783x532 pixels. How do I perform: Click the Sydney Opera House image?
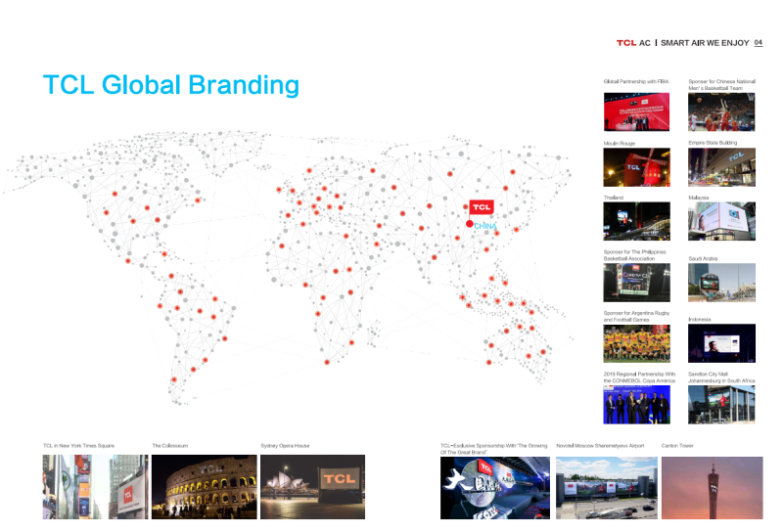tap(312, 486)
